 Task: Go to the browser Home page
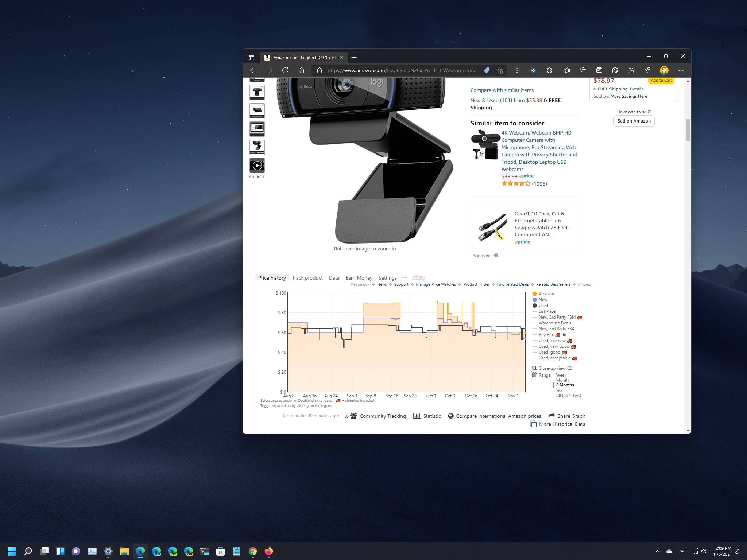(x=301, y=70)
